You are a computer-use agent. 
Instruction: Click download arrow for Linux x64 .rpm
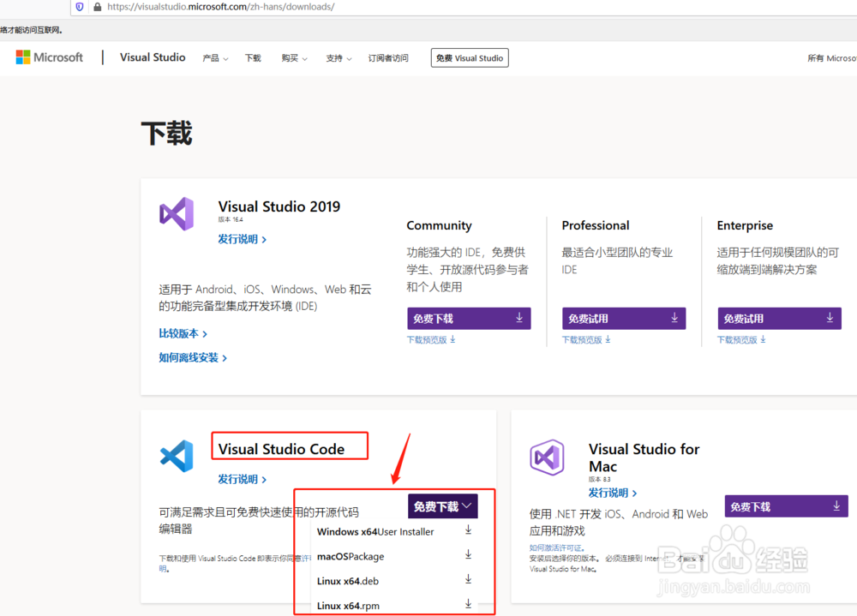469,604
